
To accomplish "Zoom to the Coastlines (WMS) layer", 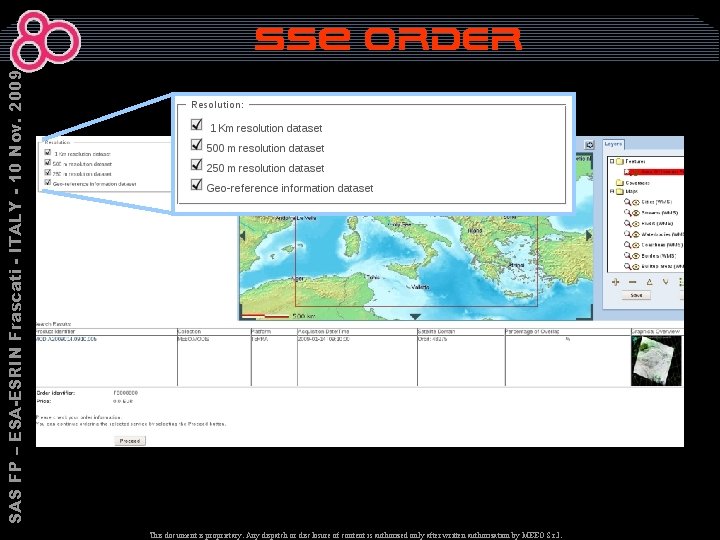I will 627,245.
